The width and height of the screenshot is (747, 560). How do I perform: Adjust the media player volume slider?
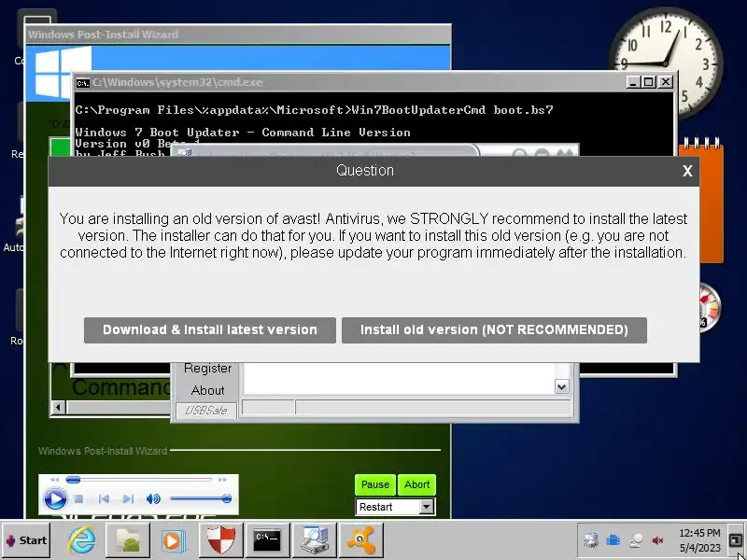(x=200, y=498)
